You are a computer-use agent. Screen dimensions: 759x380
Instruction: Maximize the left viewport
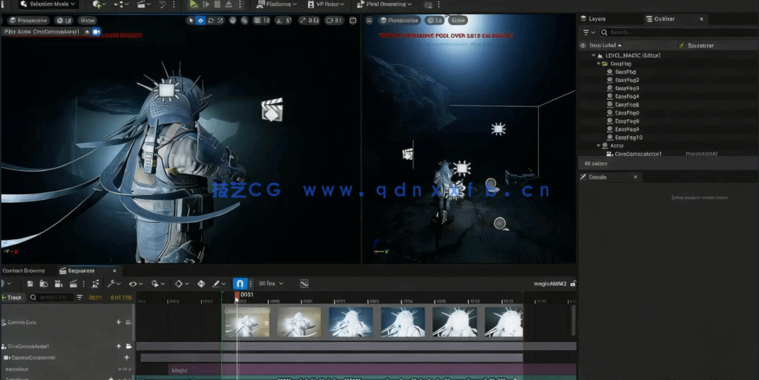tap(353, 20)
